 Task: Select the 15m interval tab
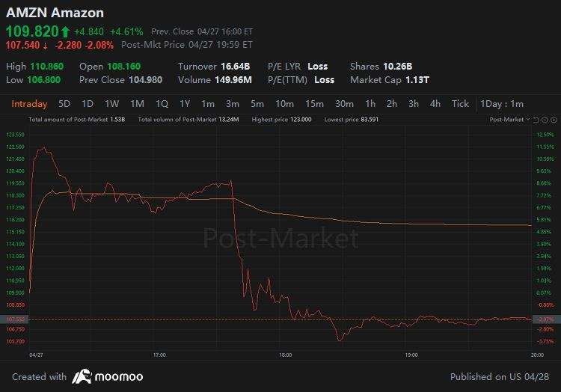(x=314, y=104)
